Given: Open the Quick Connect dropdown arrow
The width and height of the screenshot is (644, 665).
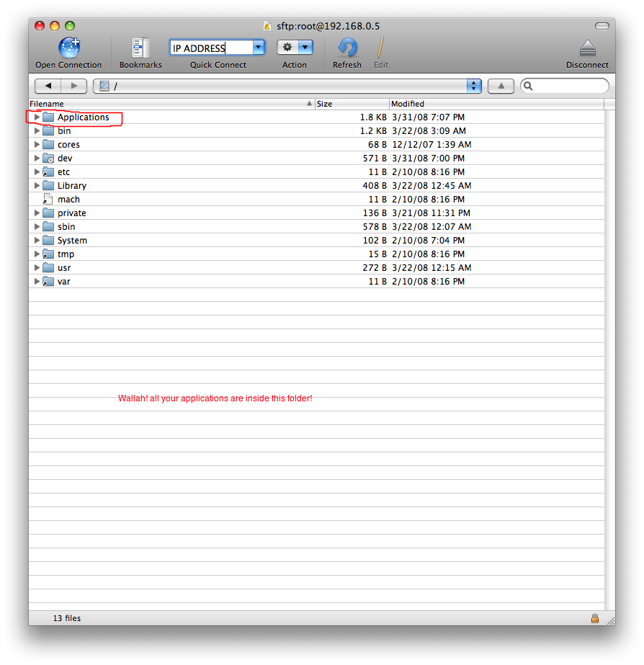Looking at the screenshot, I should tap(259, 47).
